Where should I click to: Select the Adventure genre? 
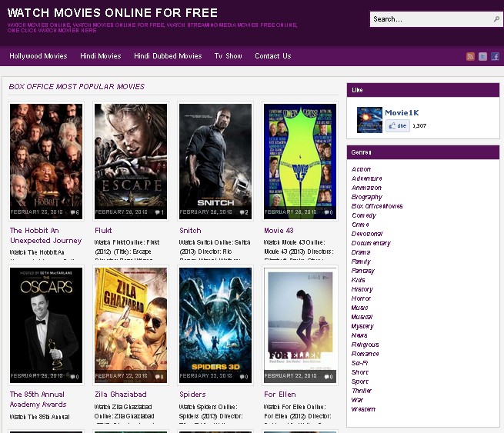[x=367, y=178]
